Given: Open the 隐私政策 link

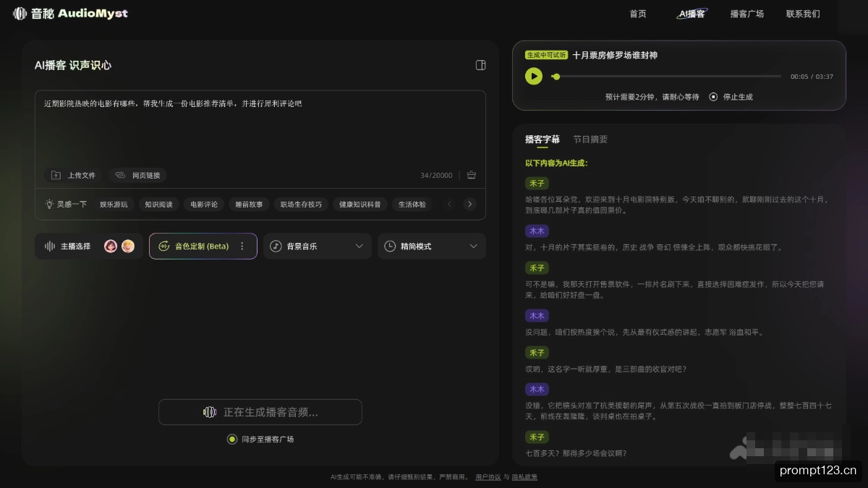Looking at the screenshot, I should click(524, 477).
